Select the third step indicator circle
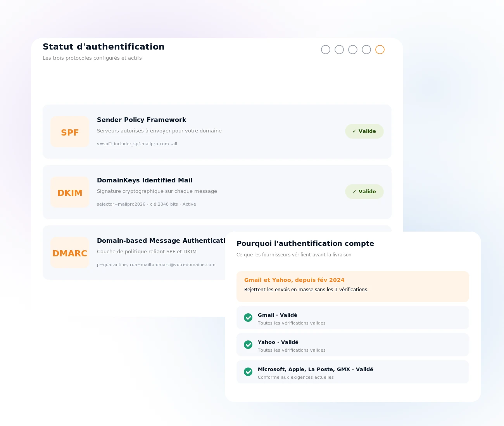The width and height of the screenshot is (504, 426). (353, 50)
